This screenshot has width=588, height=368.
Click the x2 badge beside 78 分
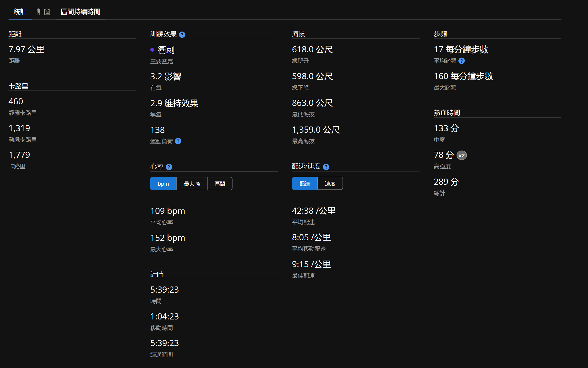click(462, 155)
